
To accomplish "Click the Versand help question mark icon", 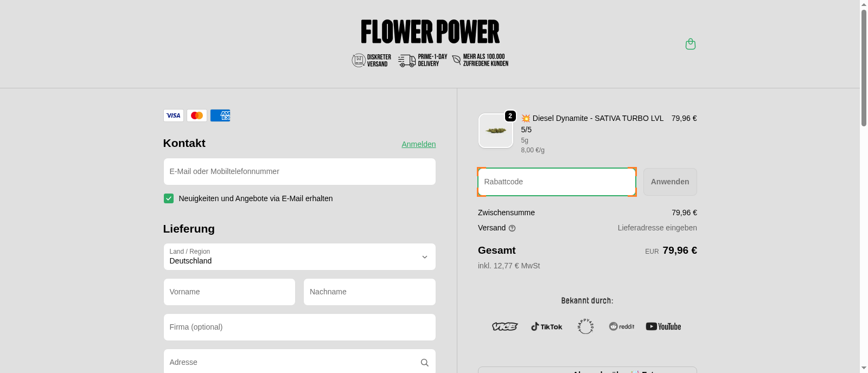I will [512, 228].
